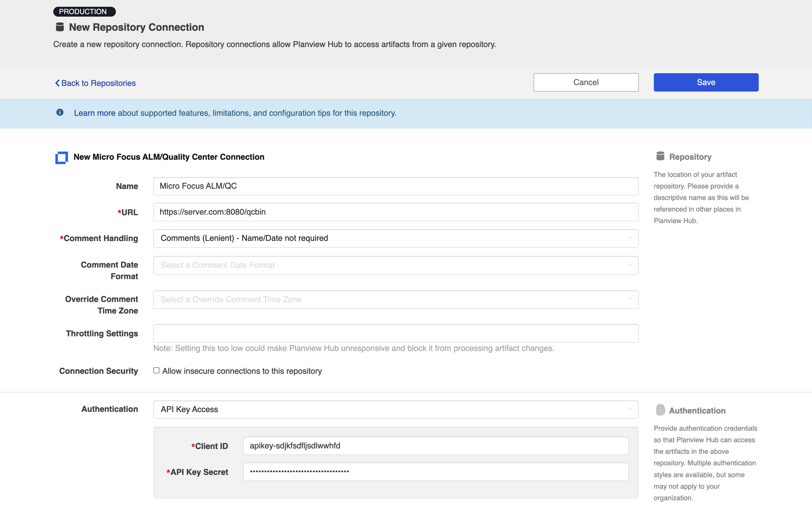Click the Client ID input field

pos(436,446)
